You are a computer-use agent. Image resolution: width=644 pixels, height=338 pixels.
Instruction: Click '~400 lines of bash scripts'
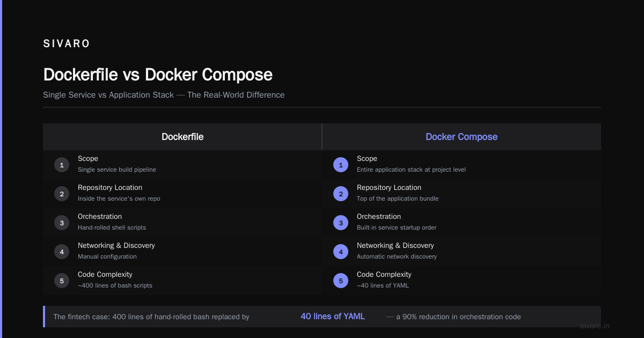click(x=115, y=285)
